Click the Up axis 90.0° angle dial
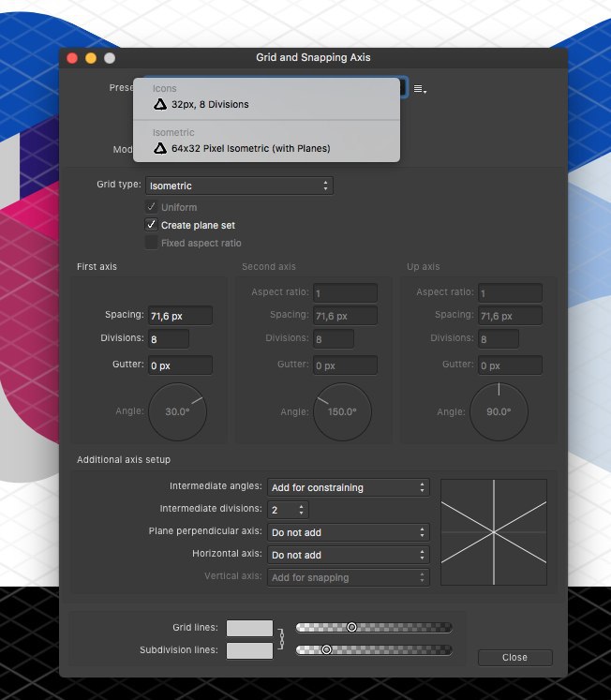 tap(499, 411)
